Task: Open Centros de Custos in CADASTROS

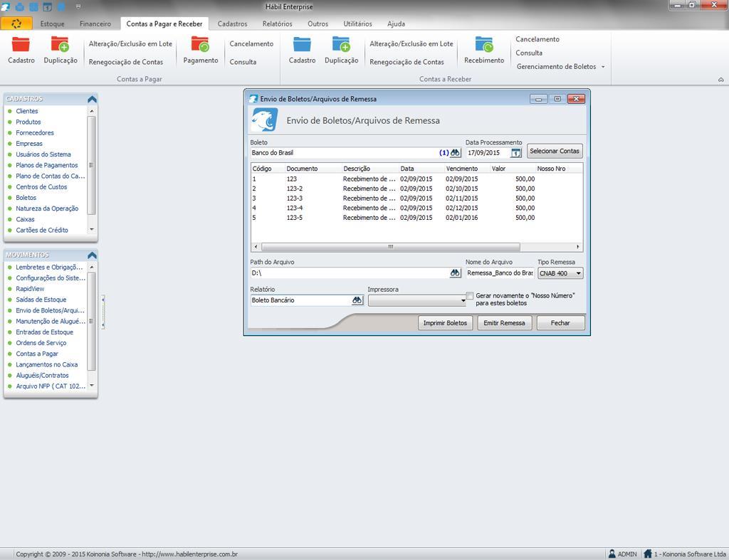Action: click(x=41, y=187)
